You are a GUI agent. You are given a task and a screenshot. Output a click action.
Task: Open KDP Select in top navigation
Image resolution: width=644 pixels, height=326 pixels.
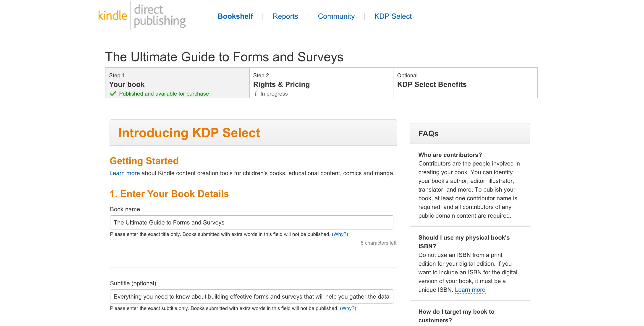393,16
